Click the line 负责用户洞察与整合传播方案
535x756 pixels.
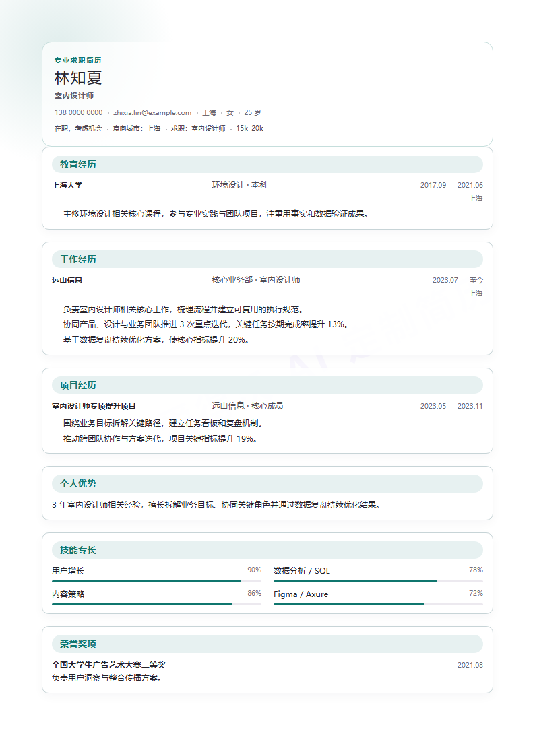(x=107, y=678)
